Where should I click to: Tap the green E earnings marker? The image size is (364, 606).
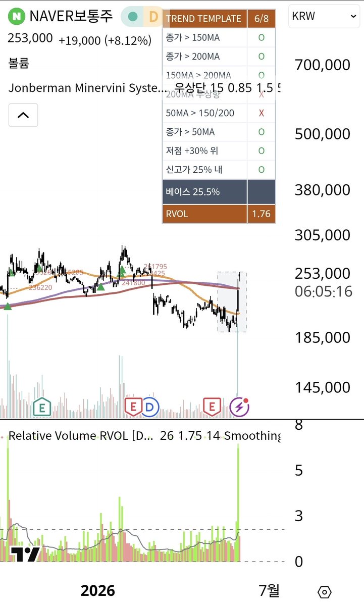click(42, 407)
